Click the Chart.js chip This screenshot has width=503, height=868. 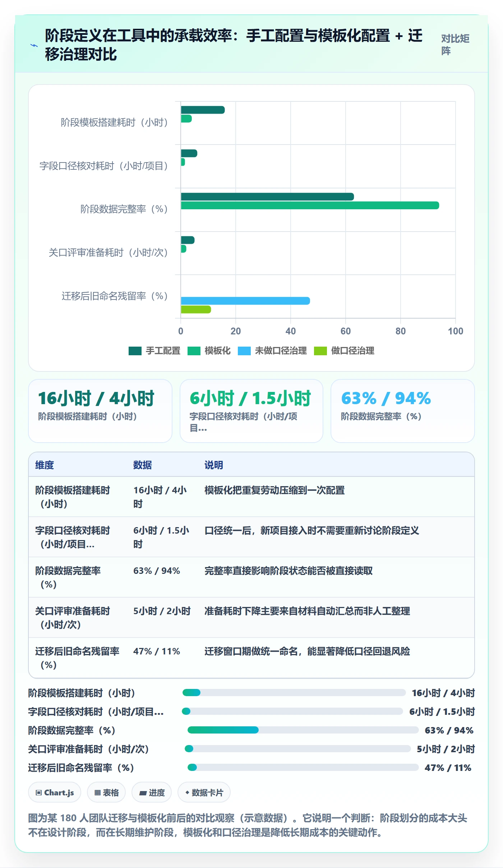coord(55,792)
